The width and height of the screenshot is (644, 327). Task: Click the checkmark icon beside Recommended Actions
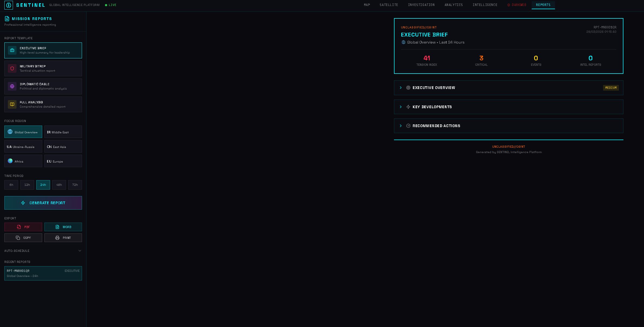point(408,126)
